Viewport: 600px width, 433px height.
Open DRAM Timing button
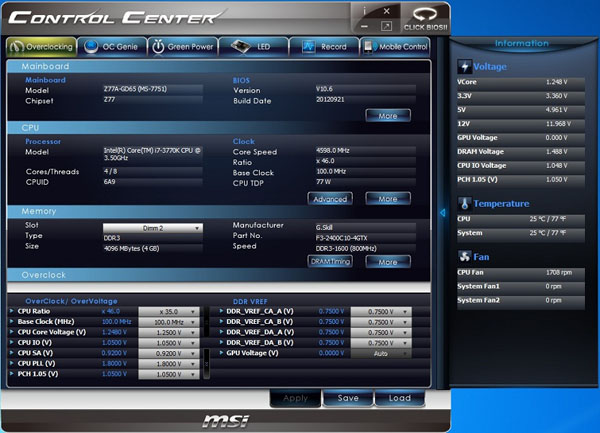pos(330,262)
